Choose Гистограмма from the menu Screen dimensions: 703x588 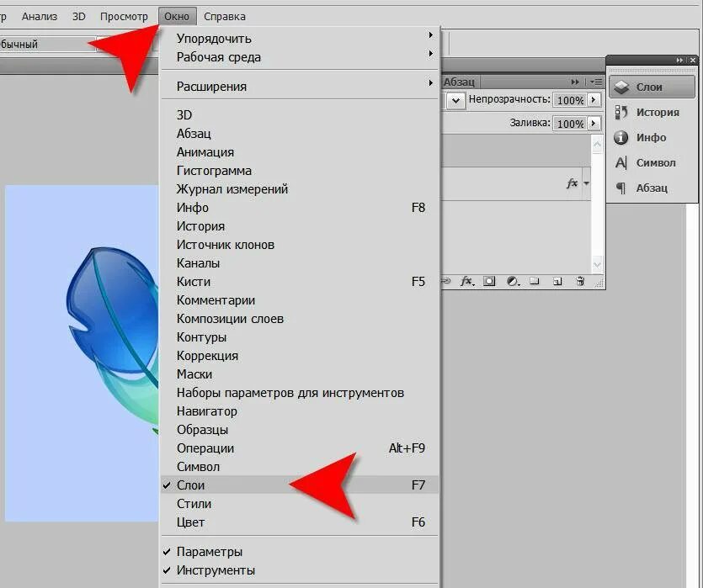pyautogui.click(x=300, y=171)
